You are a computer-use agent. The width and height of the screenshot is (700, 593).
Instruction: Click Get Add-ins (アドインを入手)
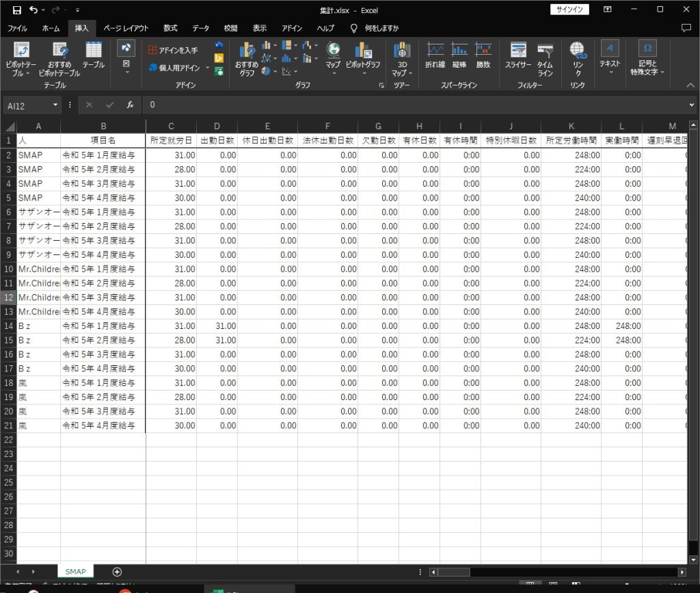coord(173,50)
